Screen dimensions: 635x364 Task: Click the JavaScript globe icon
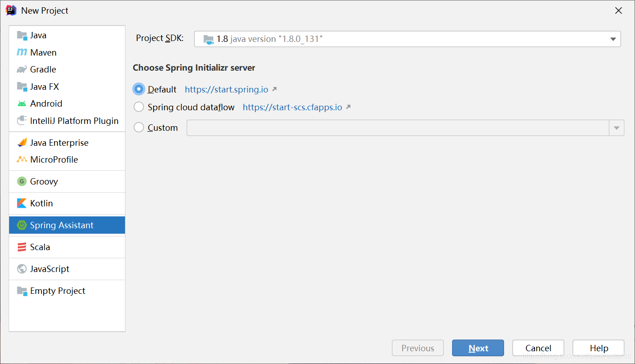click(x=22, y=269)
